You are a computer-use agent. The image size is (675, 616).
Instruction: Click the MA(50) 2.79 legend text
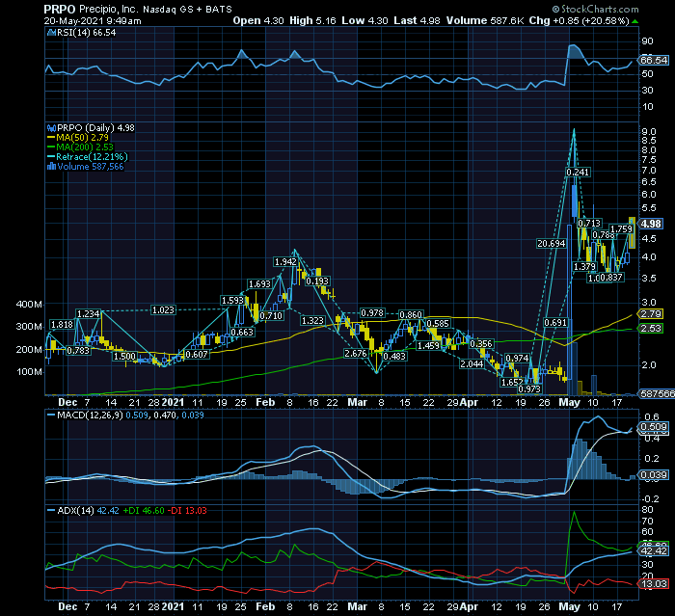[82, 138]
